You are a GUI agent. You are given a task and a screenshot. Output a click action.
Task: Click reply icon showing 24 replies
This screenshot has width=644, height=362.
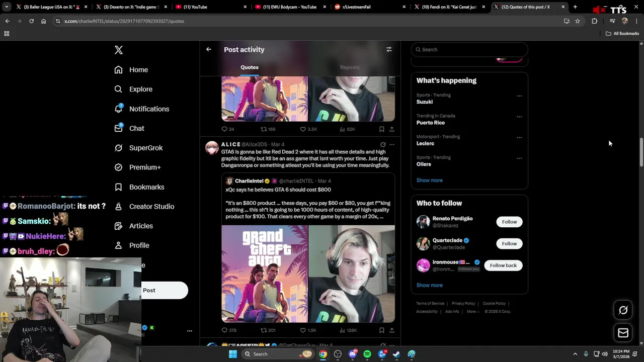click(225, 129)
